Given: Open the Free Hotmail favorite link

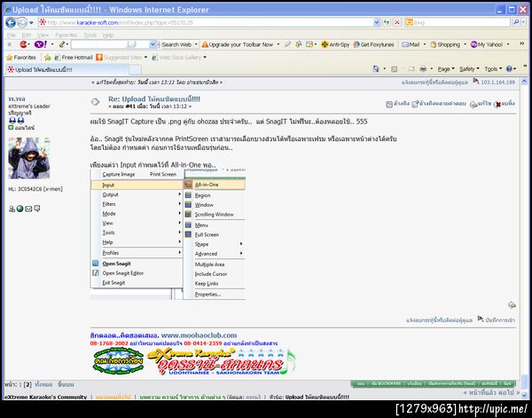Looking at the screenshot, I should (x=74, y=58).
